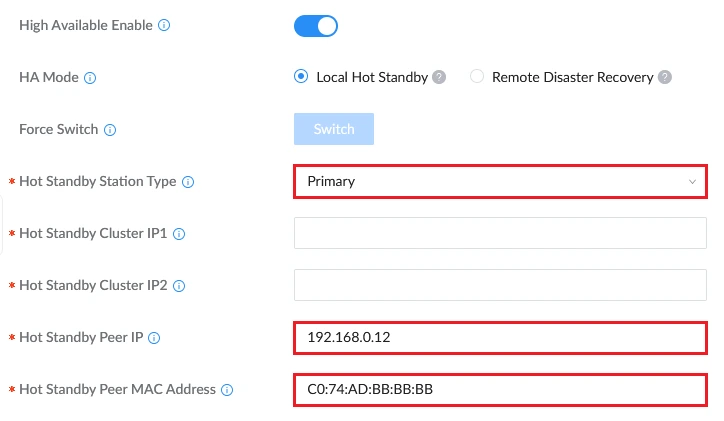This screenshot has height=421, width=724.
Task: Click the Hot Standby Cluster IP1 info icon
Action: 179,234
